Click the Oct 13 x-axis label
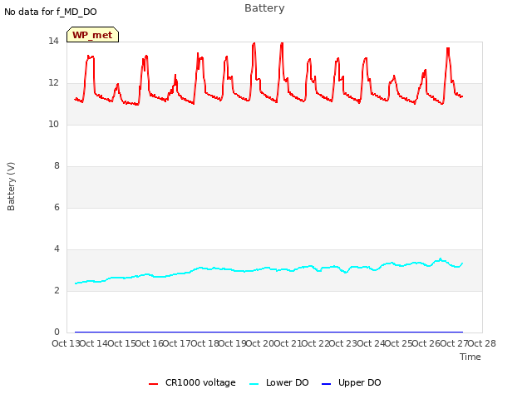 coord(66,343)
